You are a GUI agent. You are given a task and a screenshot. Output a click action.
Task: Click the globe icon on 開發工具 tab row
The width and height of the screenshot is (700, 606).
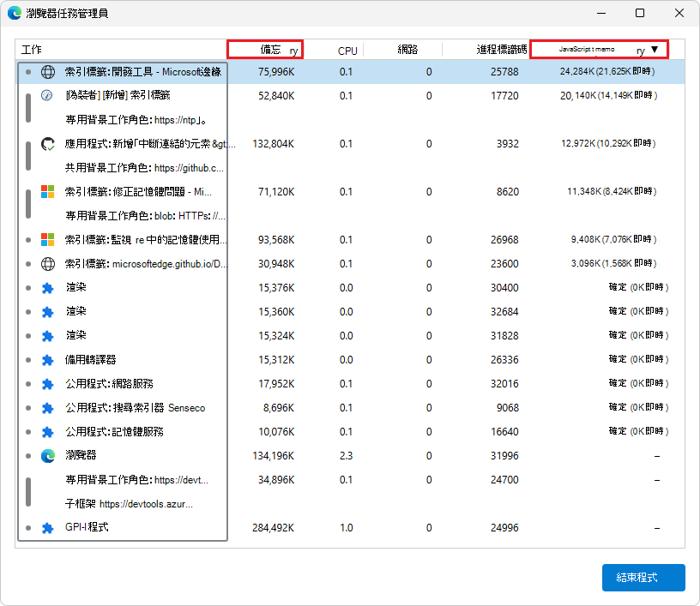tap(48, 71)
